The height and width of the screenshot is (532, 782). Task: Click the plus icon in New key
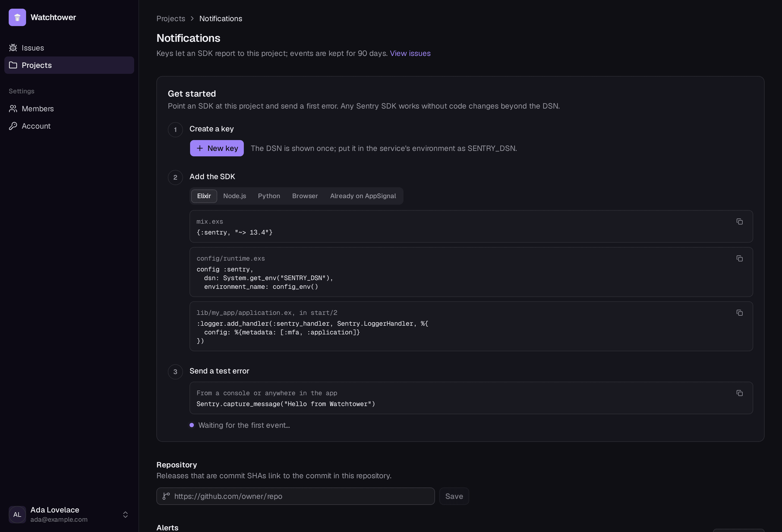pos(200,148)
